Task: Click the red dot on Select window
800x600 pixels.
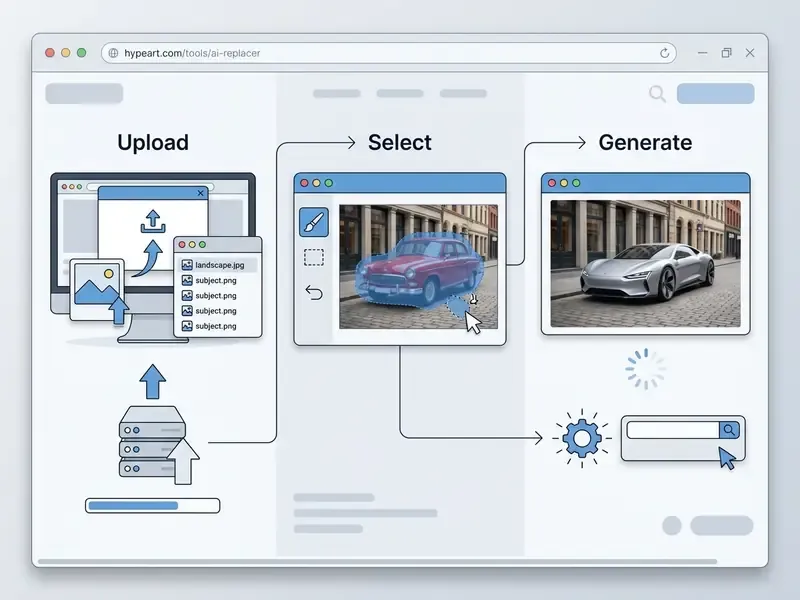Action: pos(305,183)
